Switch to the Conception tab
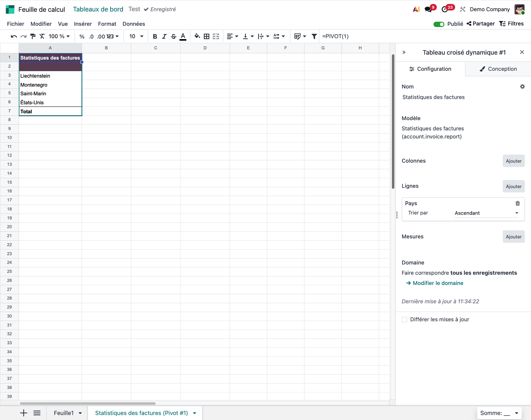 [498, 69]
